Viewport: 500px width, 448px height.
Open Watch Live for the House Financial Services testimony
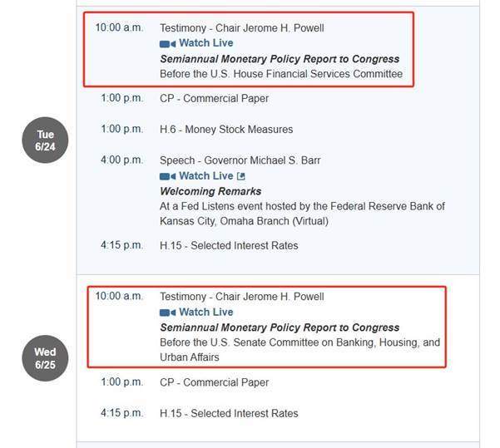point(205,43)
